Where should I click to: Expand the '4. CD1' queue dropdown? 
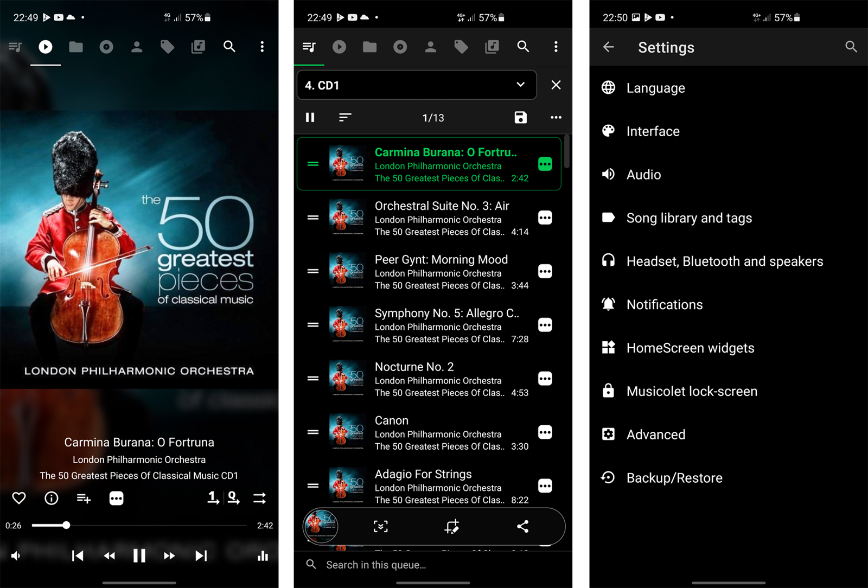(417, 85)
